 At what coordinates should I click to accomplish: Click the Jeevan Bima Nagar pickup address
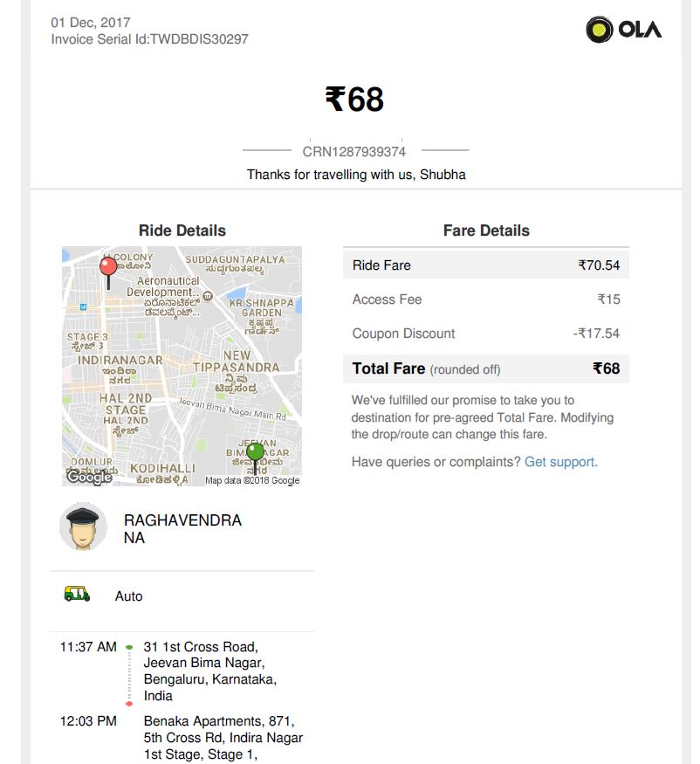[209, 671]
